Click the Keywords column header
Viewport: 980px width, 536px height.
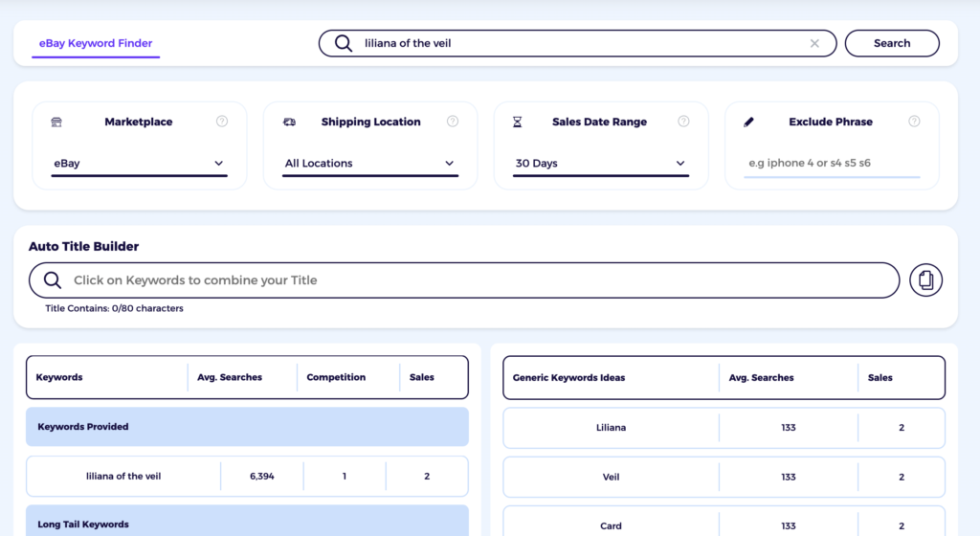(x=59, y=377)
